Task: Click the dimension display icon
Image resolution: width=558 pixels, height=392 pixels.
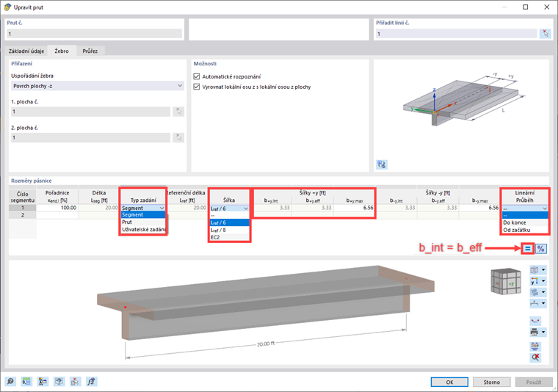Action: pyautogui.click(x=535, y=303)
